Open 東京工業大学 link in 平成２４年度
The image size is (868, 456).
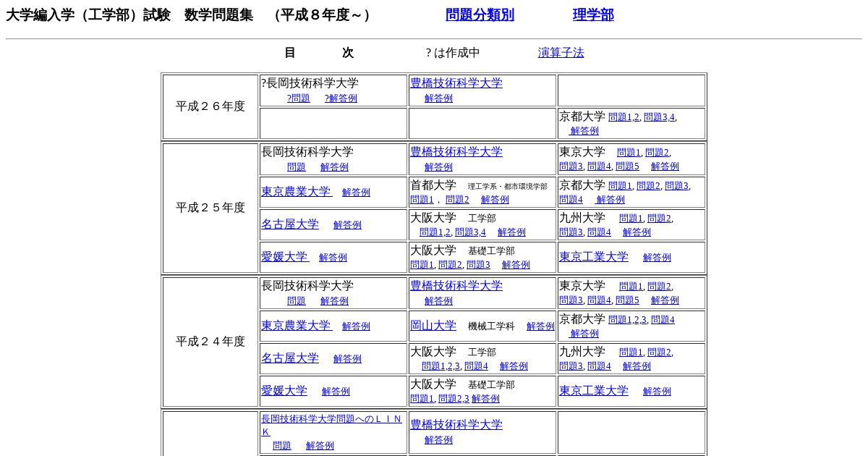point(594,391)
